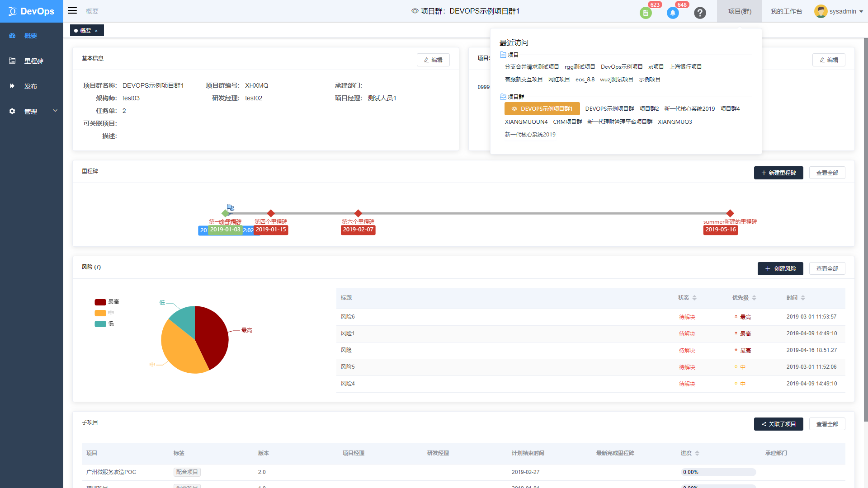Click 新建里程碑 button
The image size is (868, 488).
[x=778, y=173]
